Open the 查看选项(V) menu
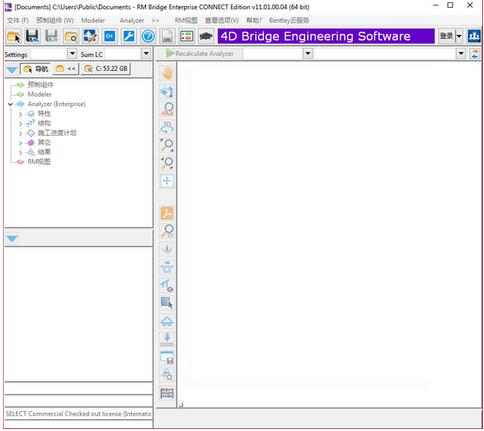Viewport: 484px width, 431px height. point(222,20)
